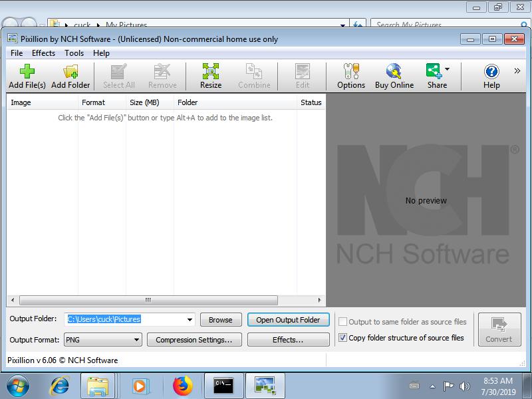Click the Browse button
Image resolution: width=532 pixels, height=399 pixels.
[220, 320]
